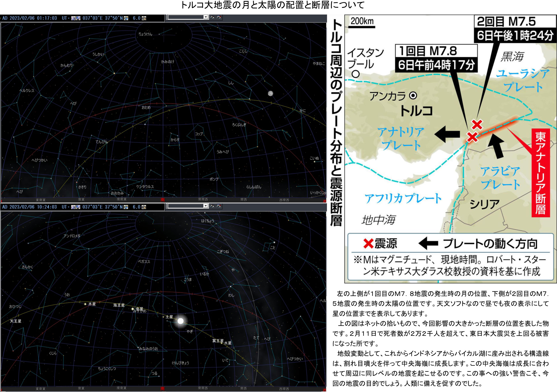Click the みなみのうお constellation label in the lower chart
557x392 pixels.
click(x=148, y=349)
